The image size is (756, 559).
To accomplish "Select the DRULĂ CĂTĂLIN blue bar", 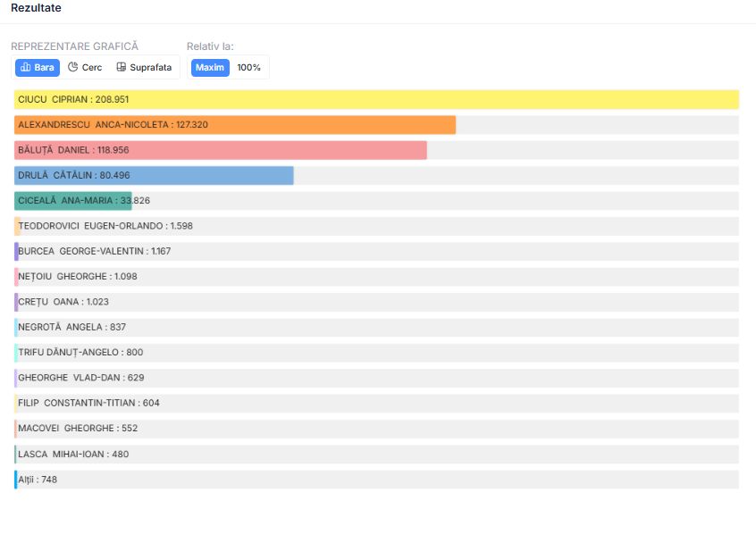I will tap(154, 175).
